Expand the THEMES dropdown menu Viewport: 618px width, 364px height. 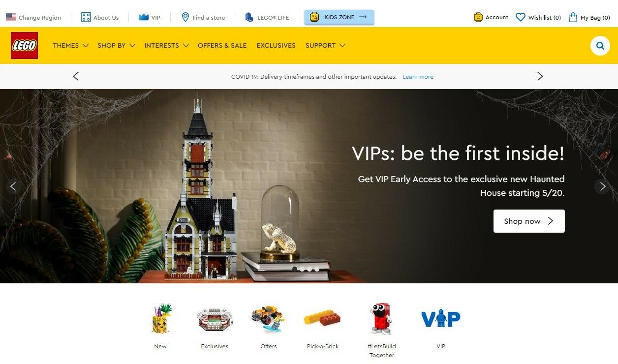70,45
